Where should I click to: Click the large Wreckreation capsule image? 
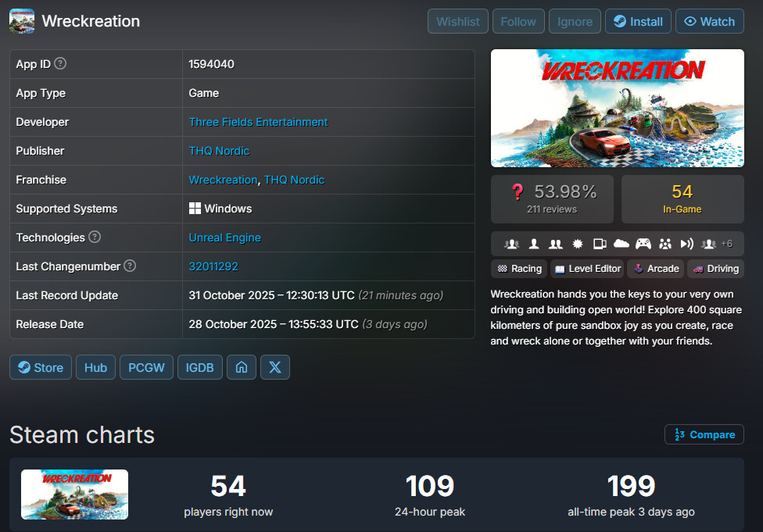617,108
